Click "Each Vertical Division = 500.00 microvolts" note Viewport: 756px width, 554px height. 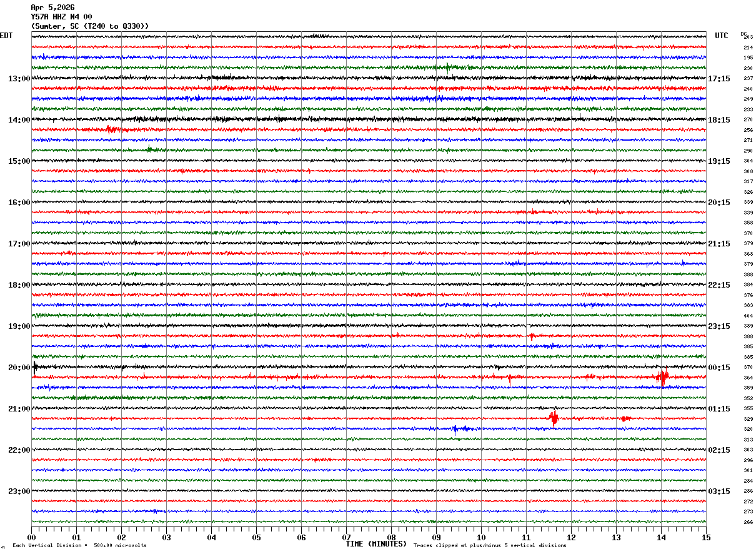point(79,546)
